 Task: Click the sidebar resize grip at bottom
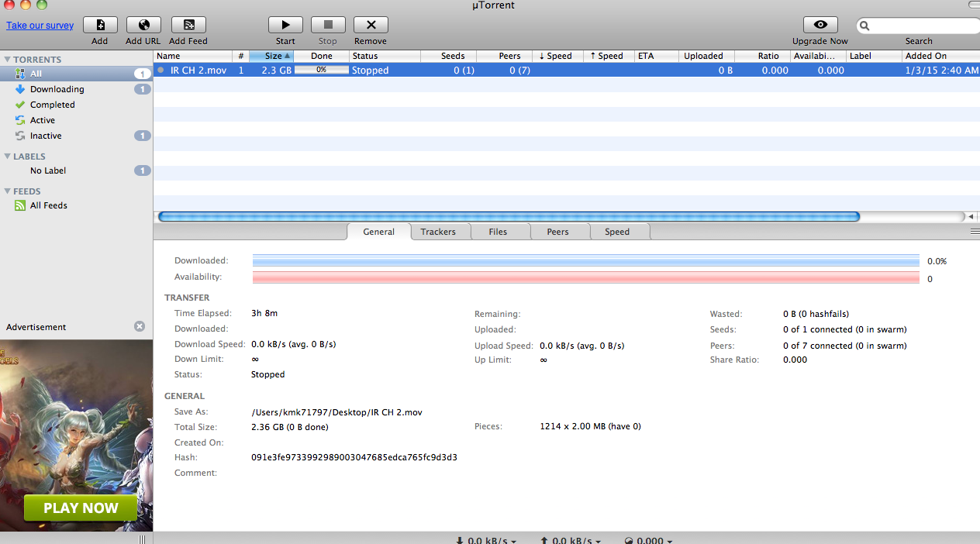point(142,539)
